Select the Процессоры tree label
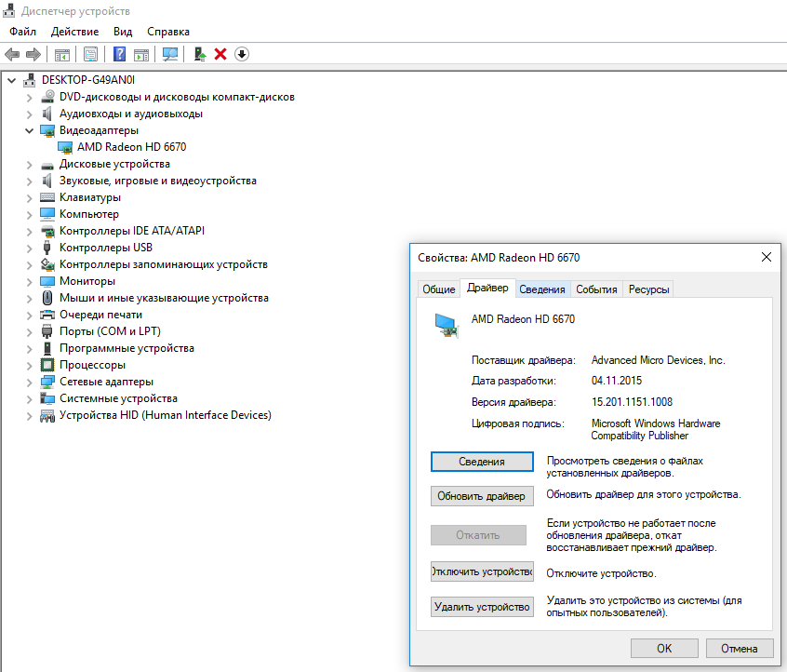This screenshot has height=672, width=787. [92, 365]
